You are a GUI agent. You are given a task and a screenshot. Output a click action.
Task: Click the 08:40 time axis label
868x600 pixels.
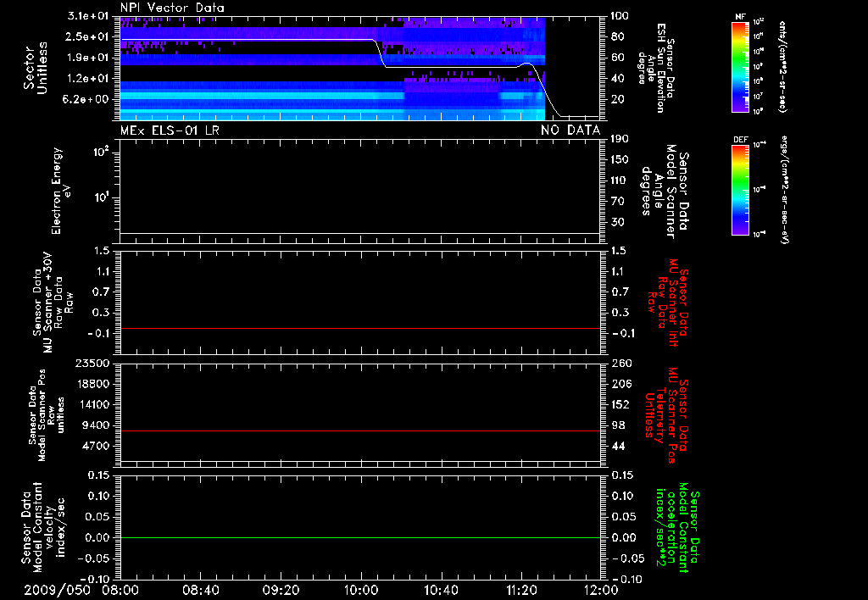pos(200,590)
